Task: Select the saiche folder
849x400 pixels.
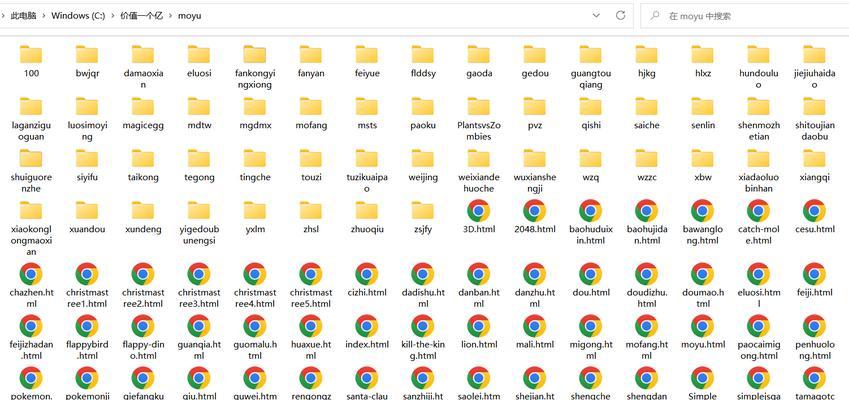Action: tap(646, 106)
